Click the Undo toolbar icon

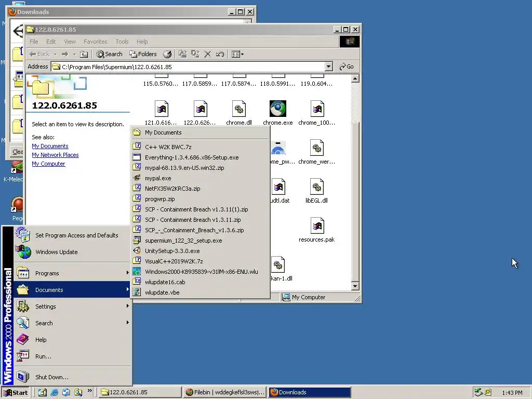(x=220, y=54)
